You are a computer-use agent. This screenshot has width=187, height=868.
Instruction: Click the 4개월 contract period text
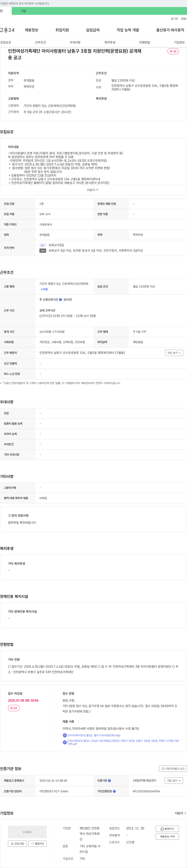click(x=44, y=289)
